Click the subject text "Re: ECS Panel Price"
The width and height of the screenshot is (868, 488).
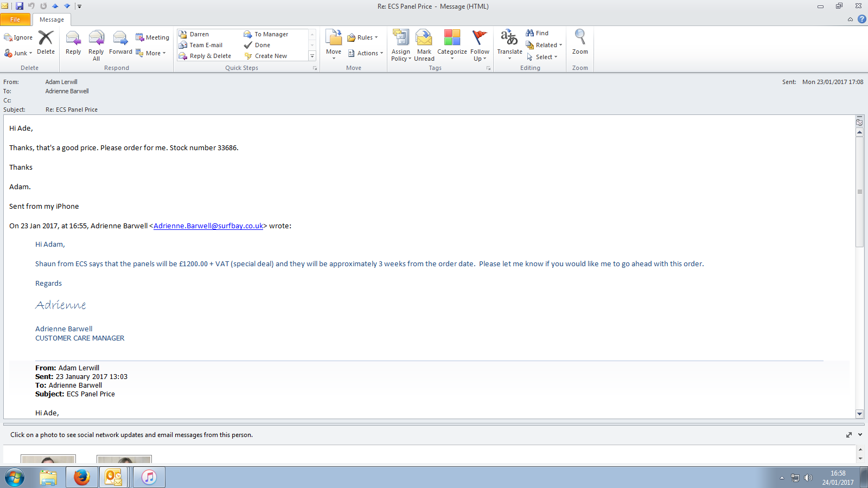72,110
